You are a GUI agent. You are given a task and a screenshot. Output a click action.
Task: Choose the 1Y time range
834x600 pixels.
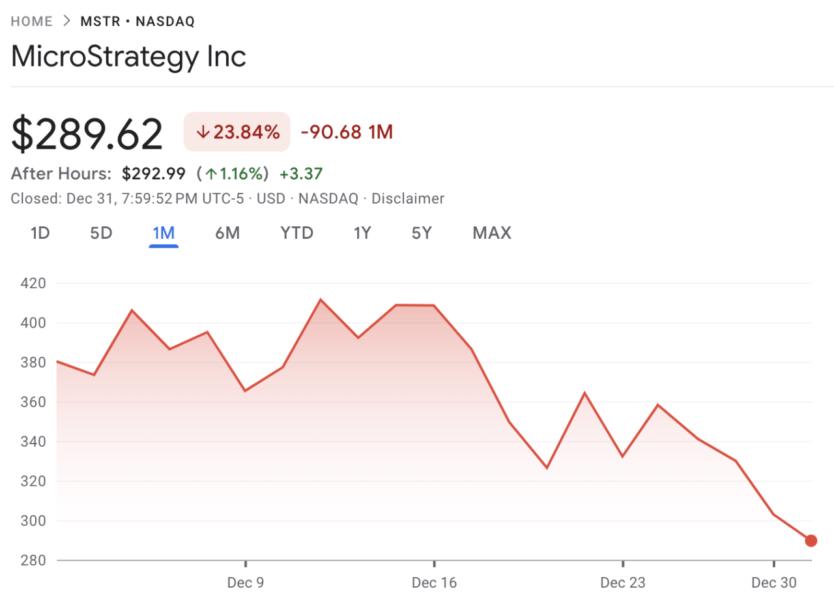coord(362,233)
